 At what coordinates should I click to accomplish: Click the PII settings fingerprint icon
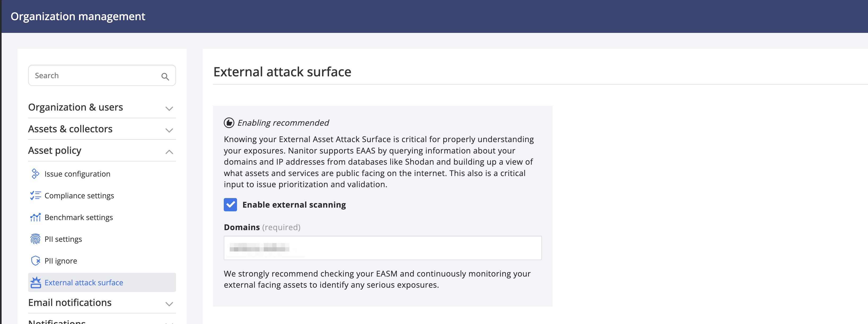pos(35,239)
